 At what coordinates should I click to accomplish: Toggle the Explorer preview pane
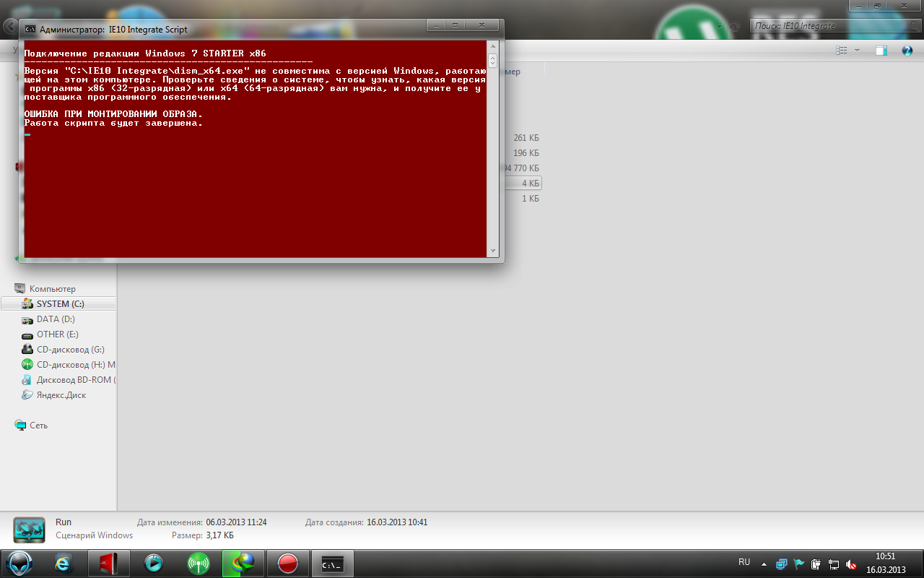tap(881, 51)
